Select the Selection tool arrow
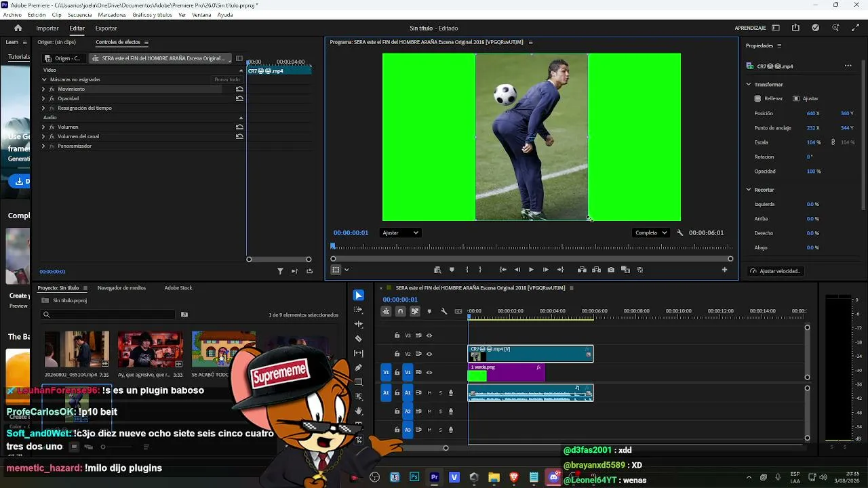Image resolution: width=868 pixels, height=488 pixels. pyautogui.click(x=359, y=296)
